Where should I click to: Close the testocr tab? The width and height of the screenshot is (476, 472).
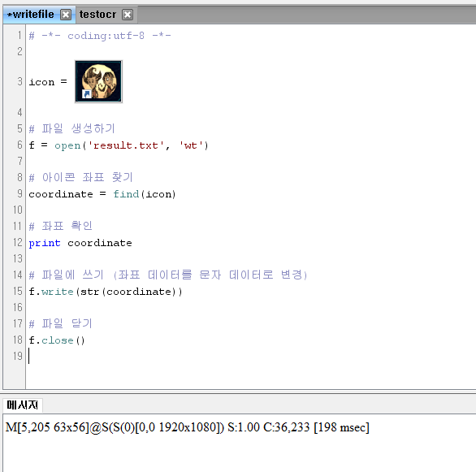pyautogui.click(x=128, y=15)
